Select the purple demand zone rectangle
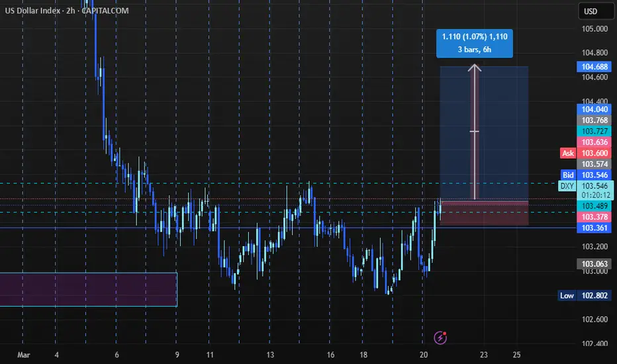The height and width of the screenshot is (364, 617). pos(89,290)
